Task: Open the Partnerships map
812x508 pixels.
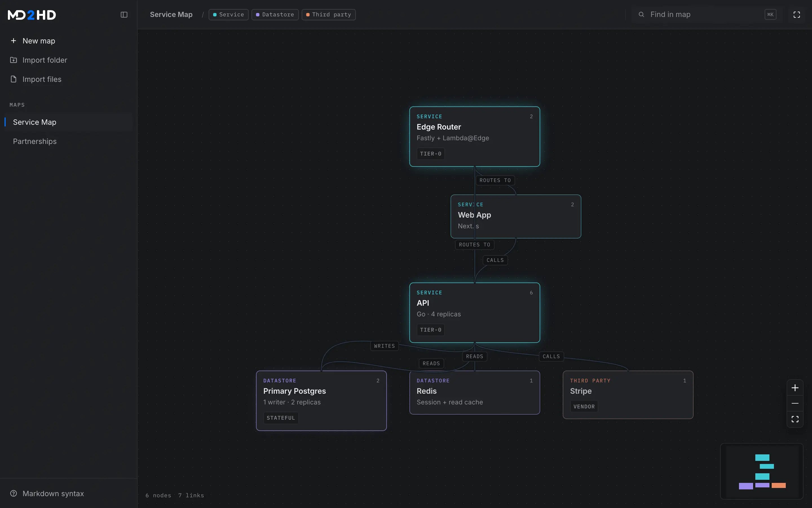Action: [69, 141]
